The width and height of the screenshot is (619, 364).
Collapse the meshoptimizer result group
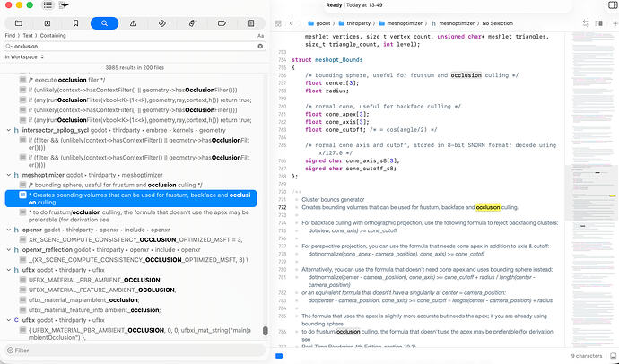pyautogui.click(x=8, y=175)
